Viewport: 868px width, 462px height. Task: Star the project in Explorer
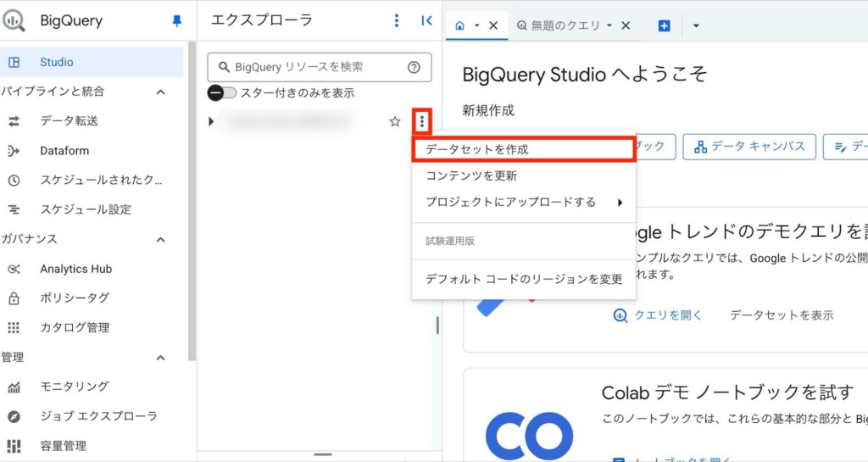tap(394, 122)
